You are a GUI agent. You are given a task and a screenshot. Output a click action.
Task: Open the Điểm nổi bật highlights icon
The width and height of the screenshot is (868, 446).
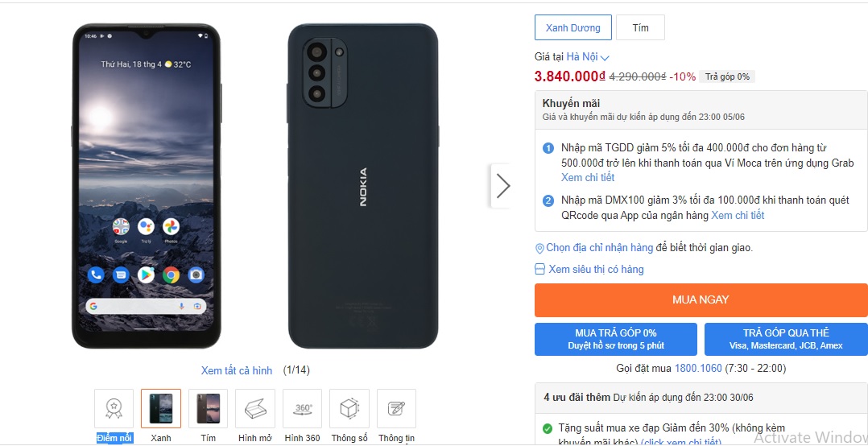tap(114, 409)
